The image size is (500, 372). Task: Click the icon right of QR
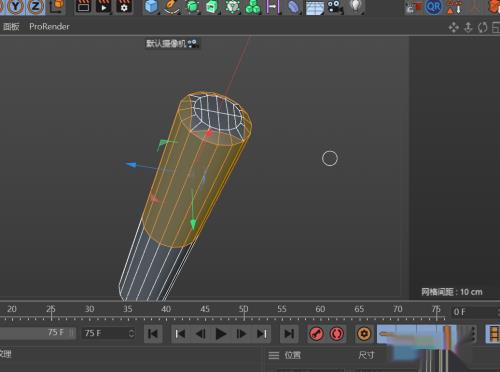[454, 7]
